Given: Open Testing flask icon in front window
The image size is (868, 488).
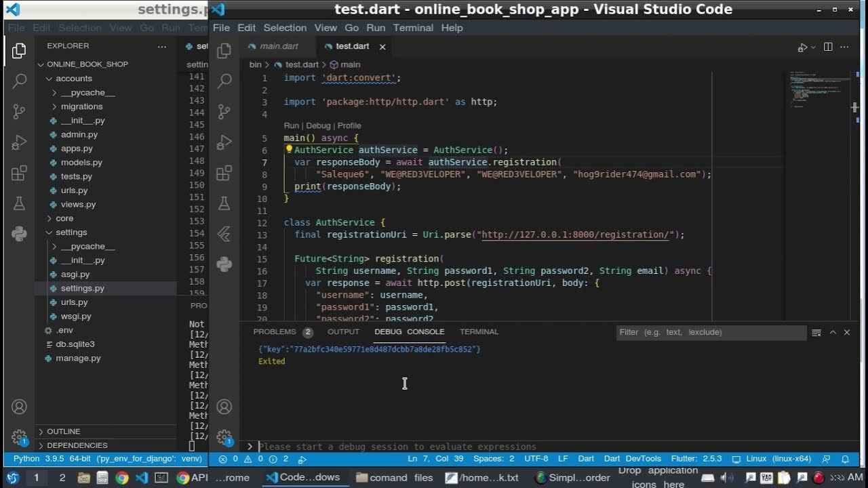Looking at the screenshot, I should tap(224, 203).
